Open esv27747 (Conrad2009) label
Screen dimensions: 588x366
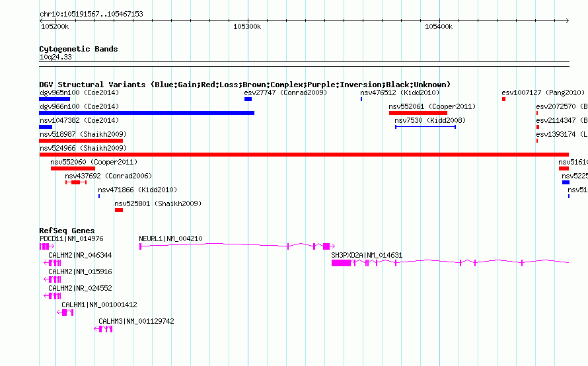pyautogui.click(x=285, y=92)
